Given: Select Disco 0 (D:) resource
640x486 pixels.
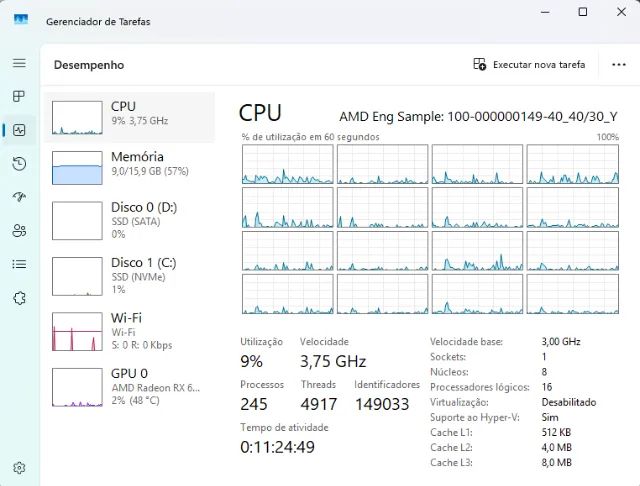Looking at the screenshot, I should coord(129,220).
